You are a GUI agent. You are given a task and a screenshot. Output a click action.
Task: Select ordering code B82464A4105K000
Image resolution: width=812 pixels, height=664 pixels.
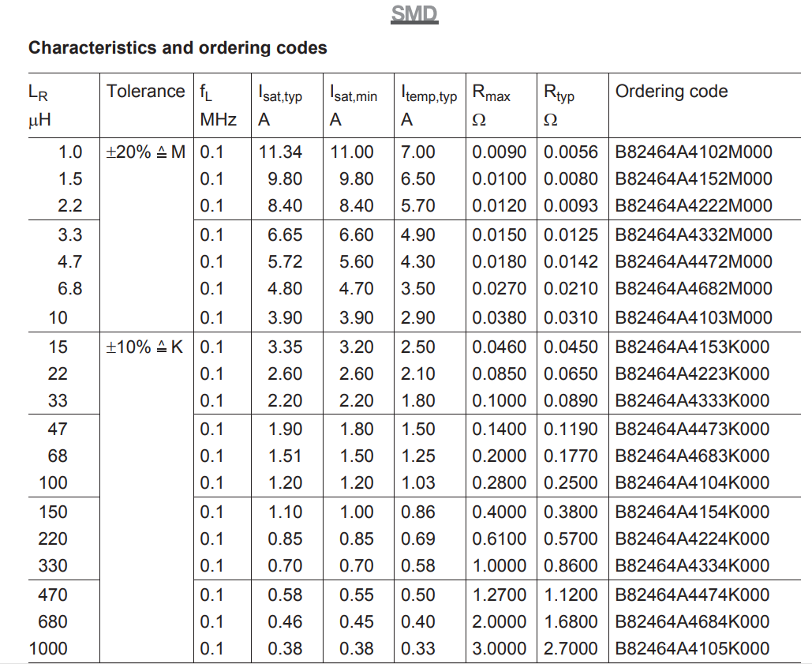tap(692, 649)
